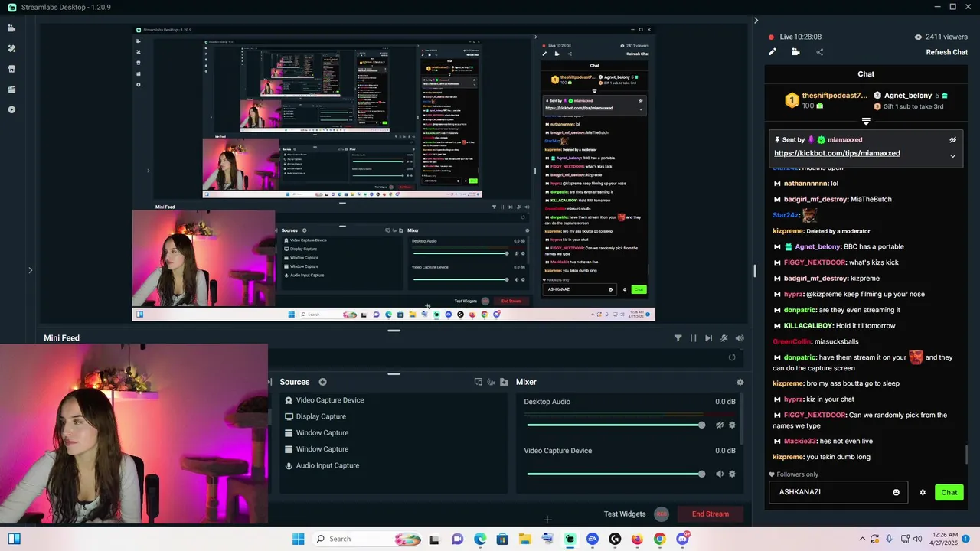
Task: Add a source folder
Action: tap(504, 382)
